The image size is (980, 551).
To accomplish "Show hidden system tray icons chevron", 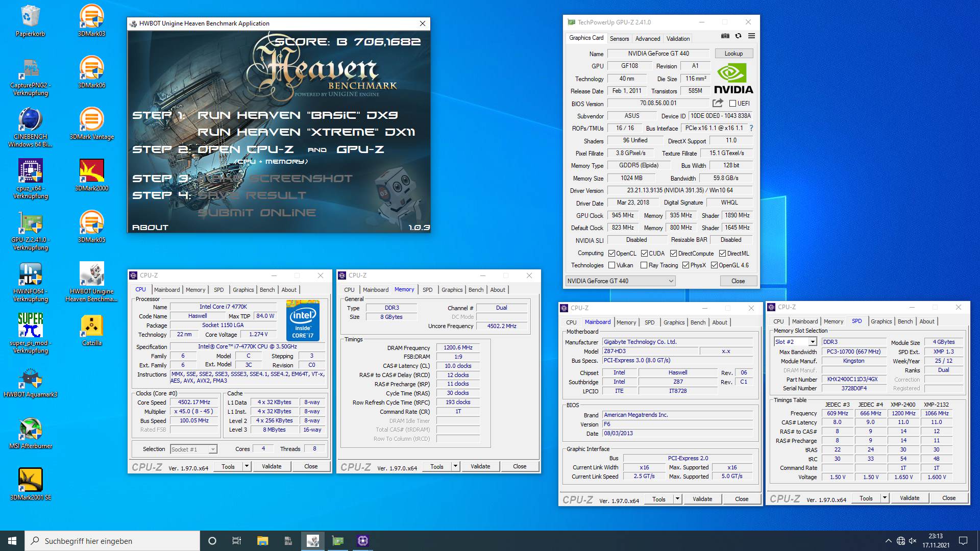I will [888, 541].
